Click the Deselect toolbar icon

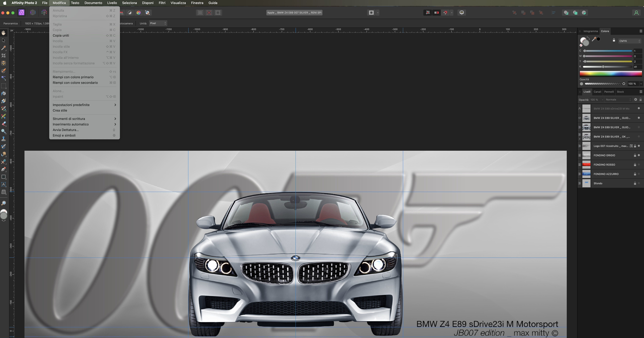209,12
